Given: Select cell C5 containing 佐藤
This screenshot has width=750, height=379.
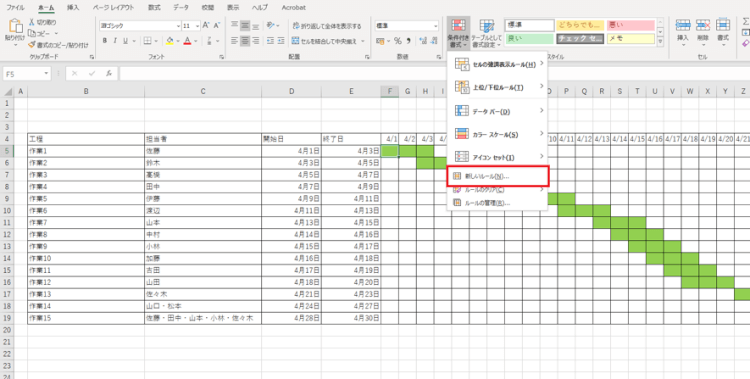Looking at the screenshot, I should (203, 151).
